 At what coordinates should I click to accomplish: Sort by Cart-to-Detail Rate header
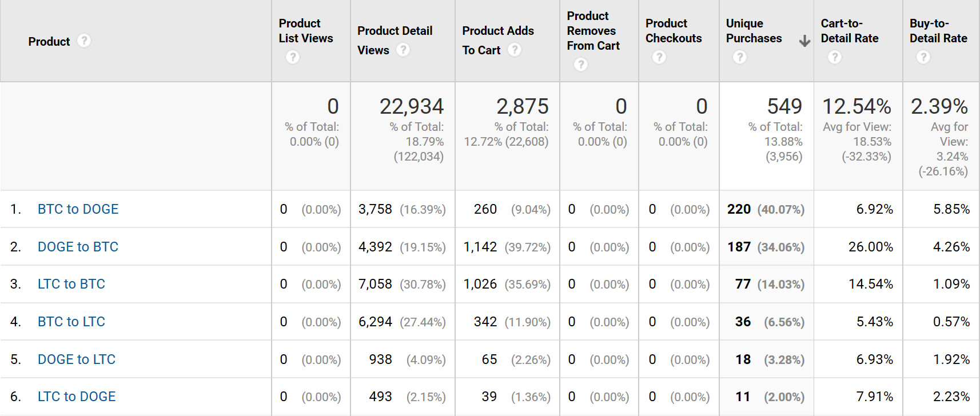pyautogui.click(x=849, y=31)
